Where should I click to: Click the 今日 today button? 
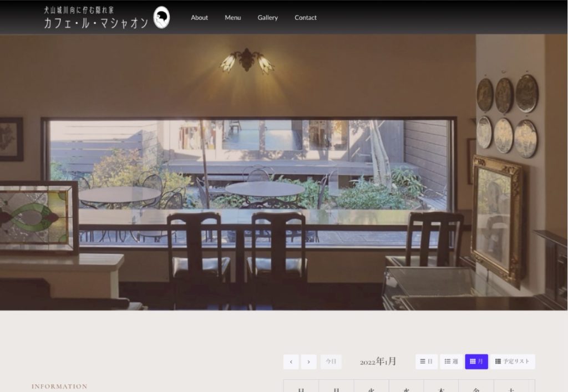tap(331, 362)
